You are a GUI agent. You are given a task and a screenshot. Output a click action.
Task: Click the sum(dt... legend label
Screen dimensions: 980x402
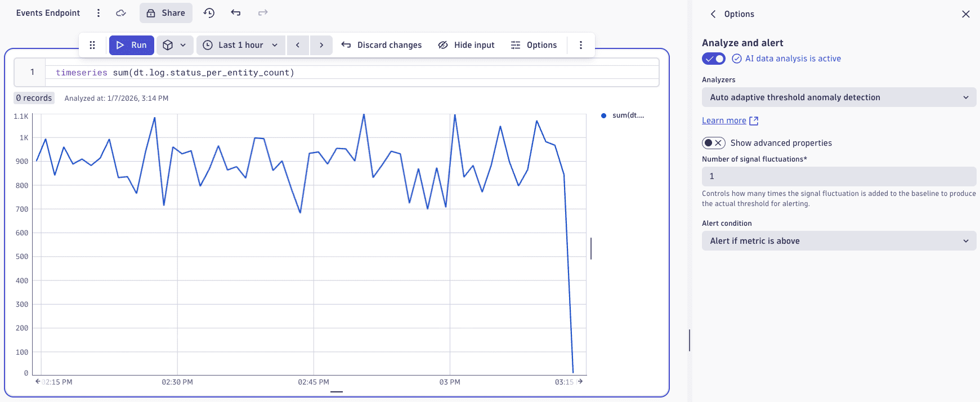628,115
